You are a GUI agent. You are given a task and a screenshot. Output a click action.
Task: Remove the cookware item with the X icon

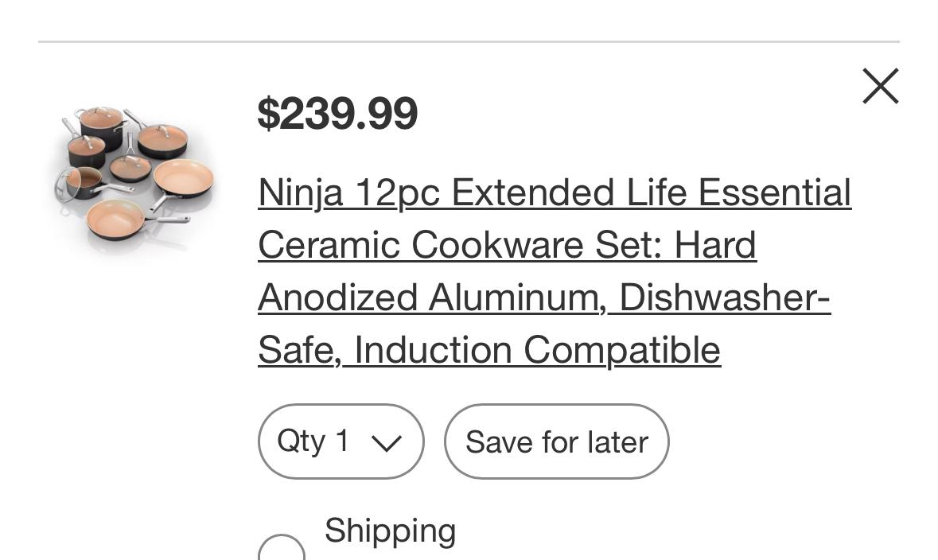click(x=880, y=86)
